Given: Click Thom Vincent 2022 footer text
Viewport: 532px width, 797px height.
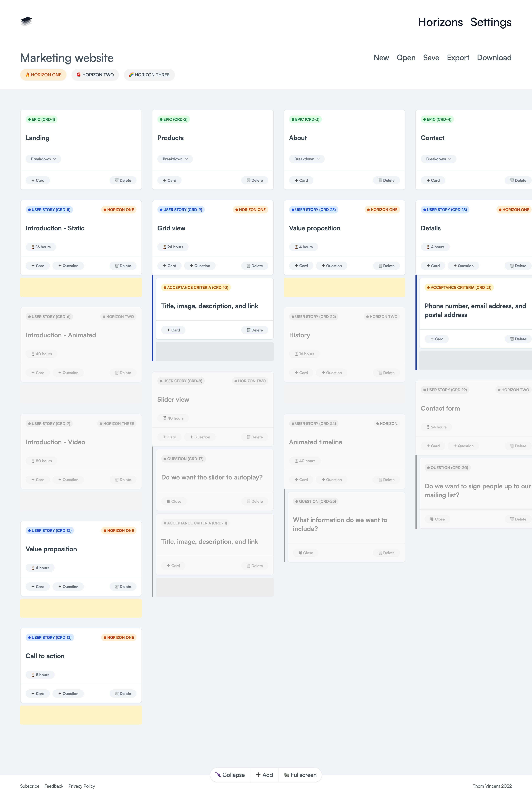Looking at the screenshot, I should (492, 786).
